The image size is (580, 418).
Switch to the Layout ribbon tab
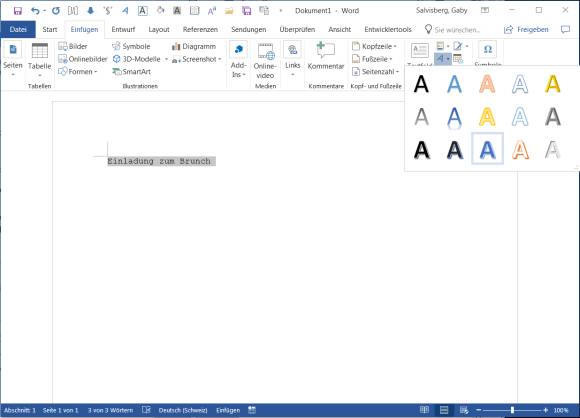159,30
